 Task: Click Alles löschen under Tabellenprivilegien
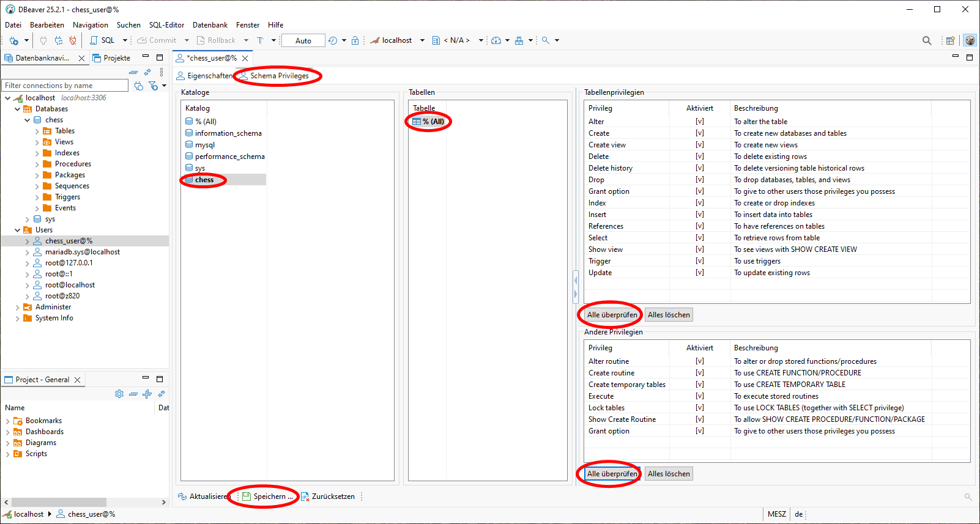[x=669, y=315]
